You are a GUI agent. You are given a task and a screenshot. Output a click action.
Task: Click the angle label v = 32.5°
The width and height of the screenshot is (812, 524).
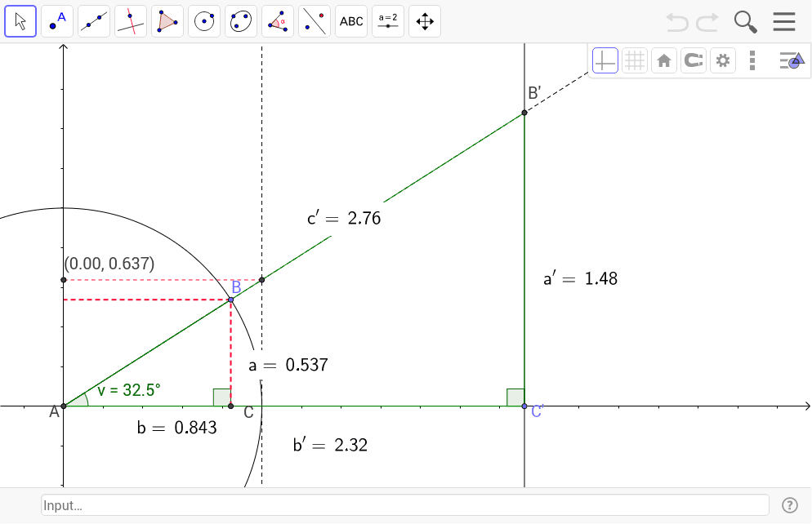coord(129,390)
